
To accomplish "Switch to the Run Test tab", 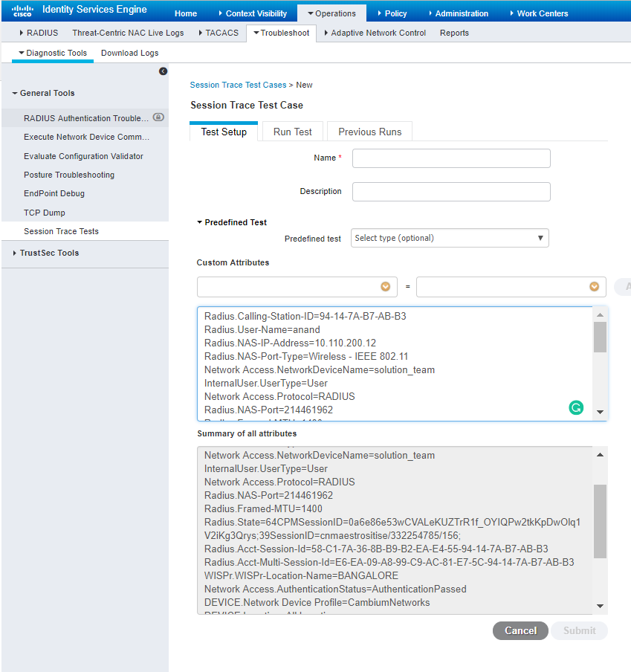I will point(293,132).
